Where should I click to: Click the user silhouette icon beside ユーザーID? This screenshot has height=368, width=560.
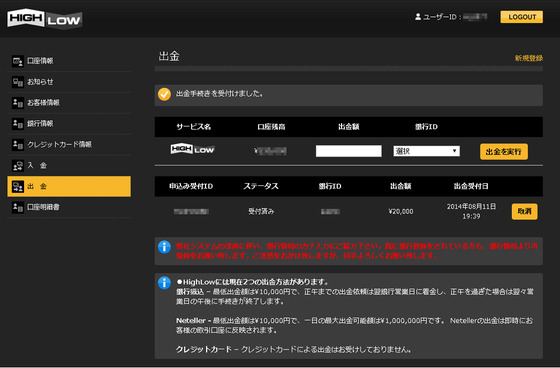418,16
